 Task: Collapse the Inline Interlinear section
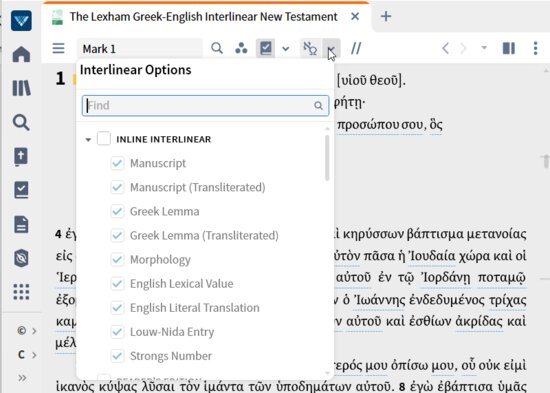pos(88,140)
